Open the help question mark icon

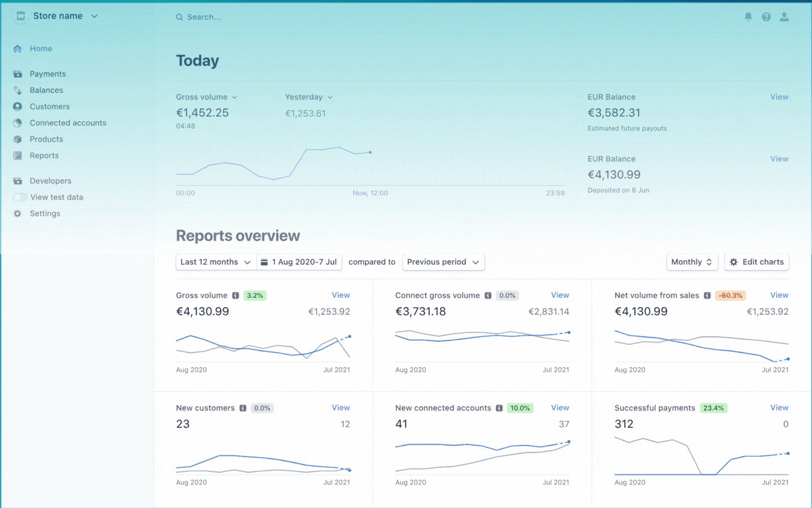point(766,17)
